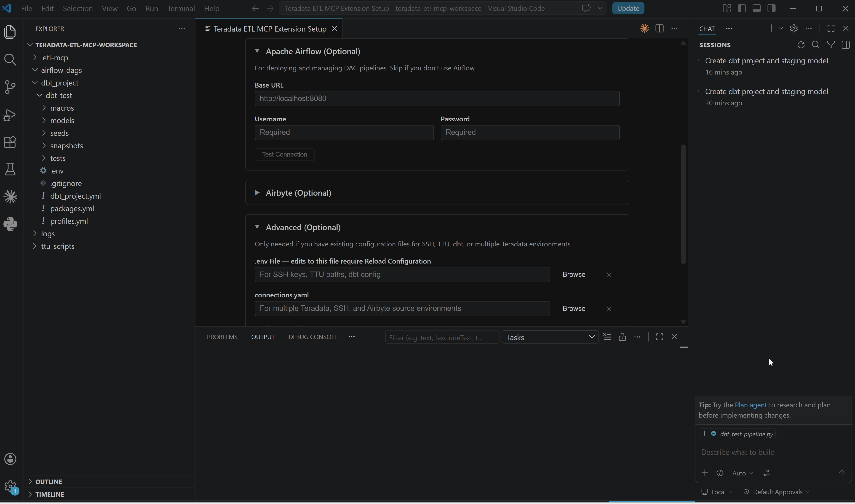Follow the Plan agent link
This screenshot has height=504, width=855.
coord(750,405)
